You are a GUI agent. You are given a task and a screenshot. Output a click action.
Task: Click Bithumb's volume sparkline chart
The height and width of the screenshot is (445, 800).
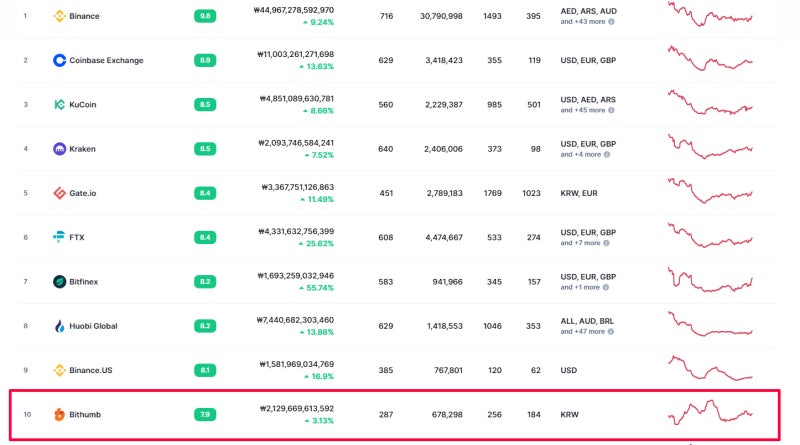[x=710, y=412]
